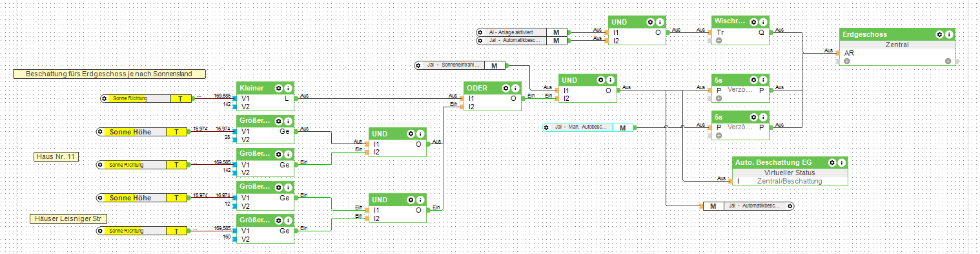Expand the lower 5s block's plus icon

click(718, 136)
